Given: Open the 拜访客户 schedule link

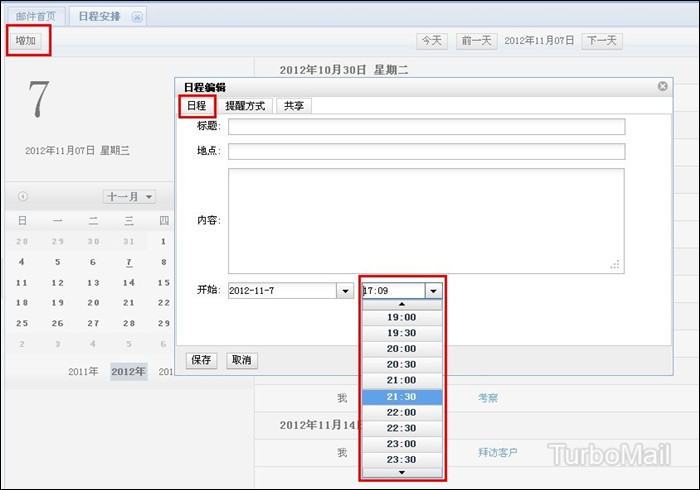Looking at the screenshot, I should (498, 453).
